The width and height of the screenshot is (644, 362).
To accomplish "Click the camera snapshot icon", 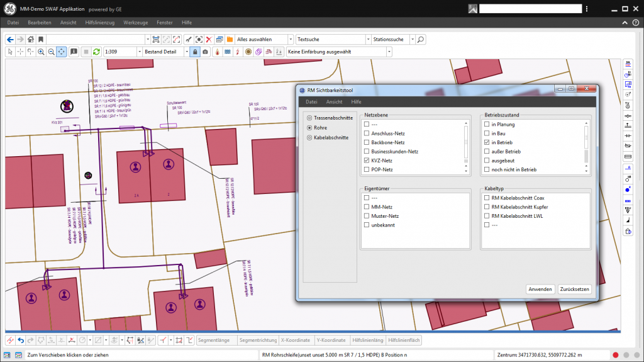I will tap(205, 52).
